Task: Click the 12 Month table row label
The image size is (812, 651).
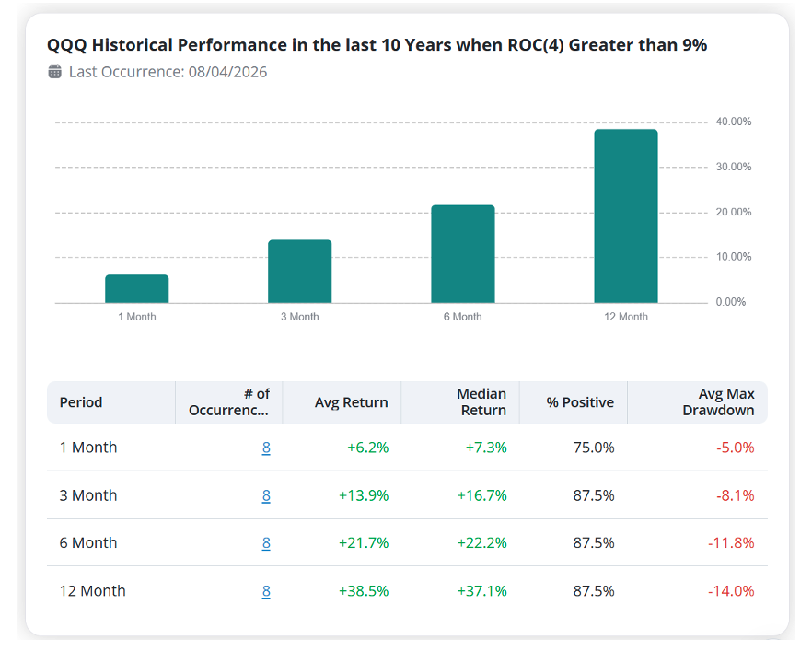Action: 92,591
